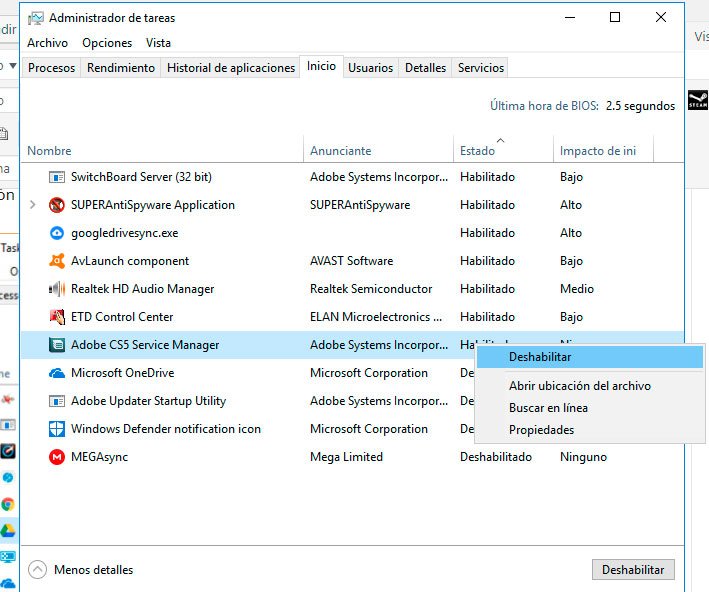The height and width of the screenshot is (592, 709).
Task: Click ELAN Microelectronics publisher cell
Action: point(376,317)
